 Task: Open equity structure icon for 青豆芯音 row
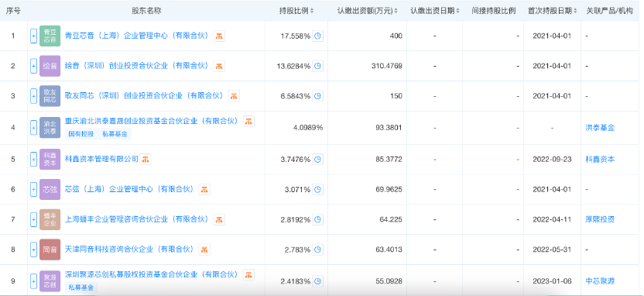coord(219,36)
